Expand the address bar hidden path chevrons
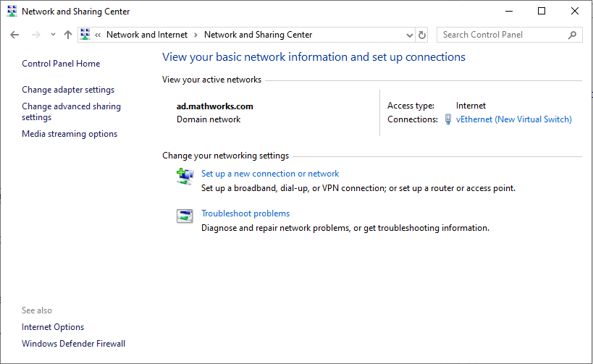The width and height of the screenshot is (593, 364). 98,35
